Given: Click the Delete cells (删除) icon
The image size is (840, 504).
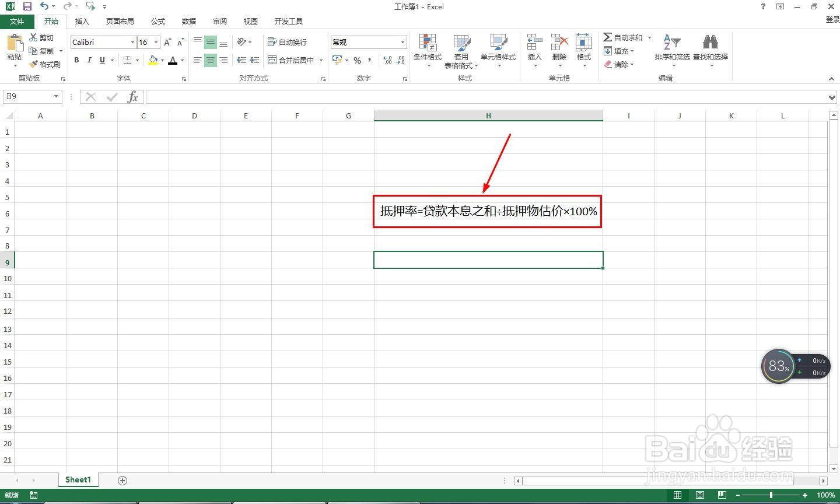Looking at the screenshot, I should pyautogui.click(x=559, y=43).
